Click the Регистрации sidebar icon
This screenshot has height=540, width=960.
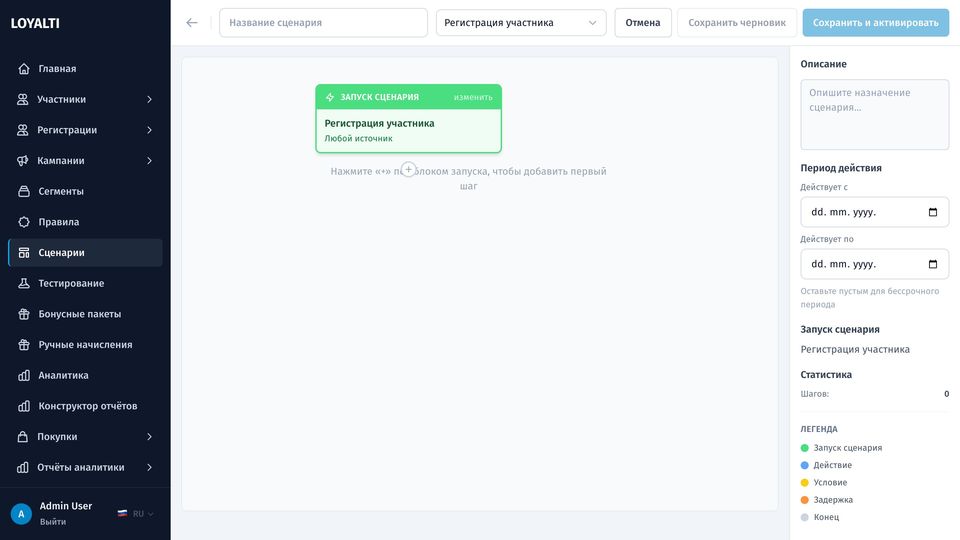pos(23,130)
